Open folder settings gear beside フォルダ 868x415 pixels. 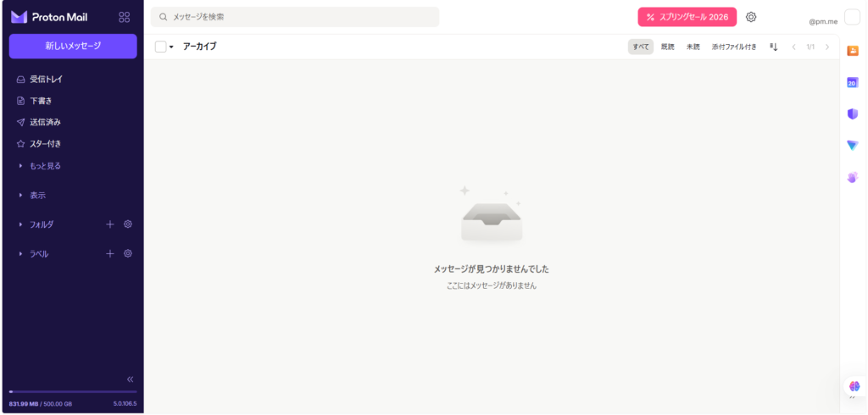(x=128, y=224)
